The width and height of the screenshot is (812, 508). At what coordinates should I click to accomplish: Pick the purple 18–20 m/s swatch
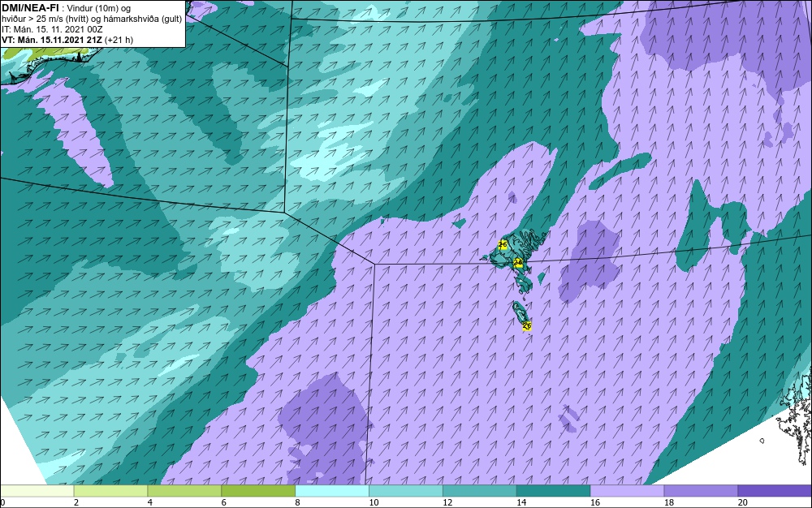click(x=702, y=490)
